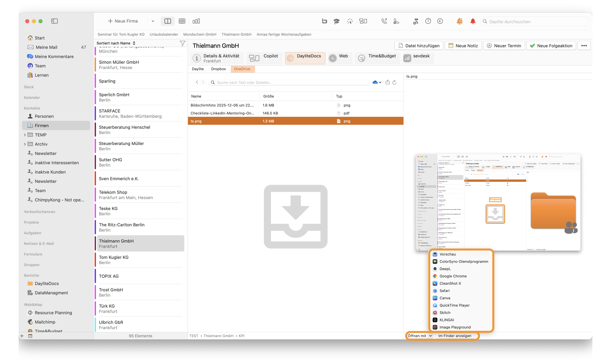The image size is (611, 364).
Task: Switch to the table grid view
Action: pos(182,21)
